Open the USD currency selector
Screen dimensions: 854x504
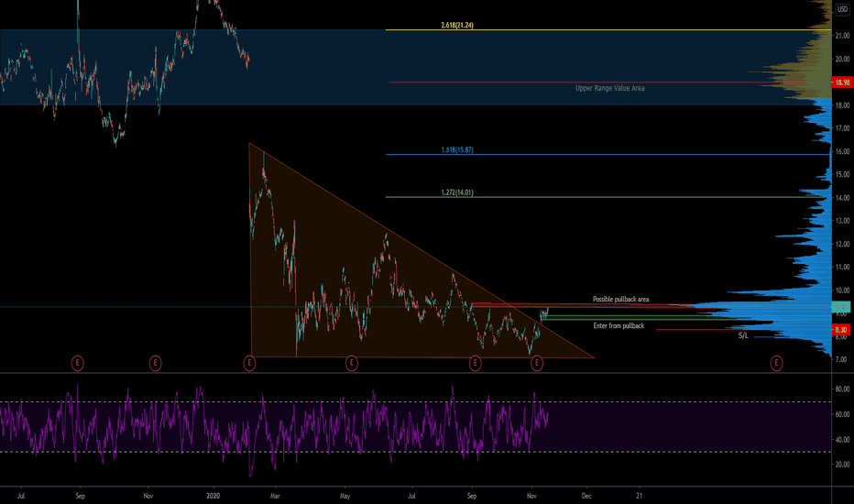[x=842, y=9]
